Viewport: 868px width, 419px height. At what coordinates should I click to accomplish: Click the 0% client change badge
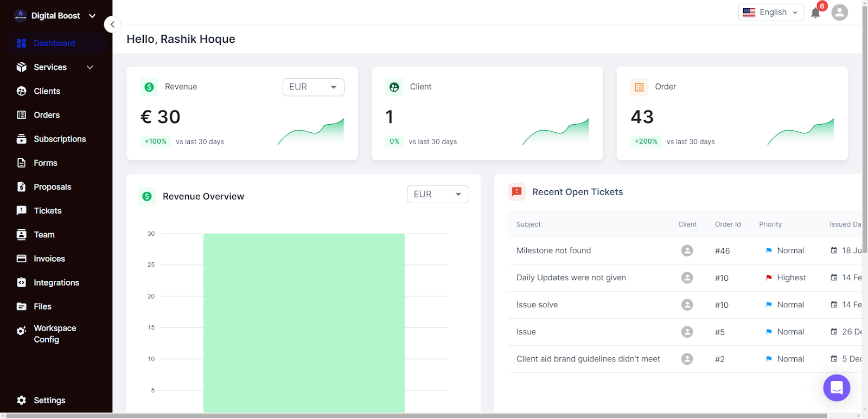tap(394, 141)
